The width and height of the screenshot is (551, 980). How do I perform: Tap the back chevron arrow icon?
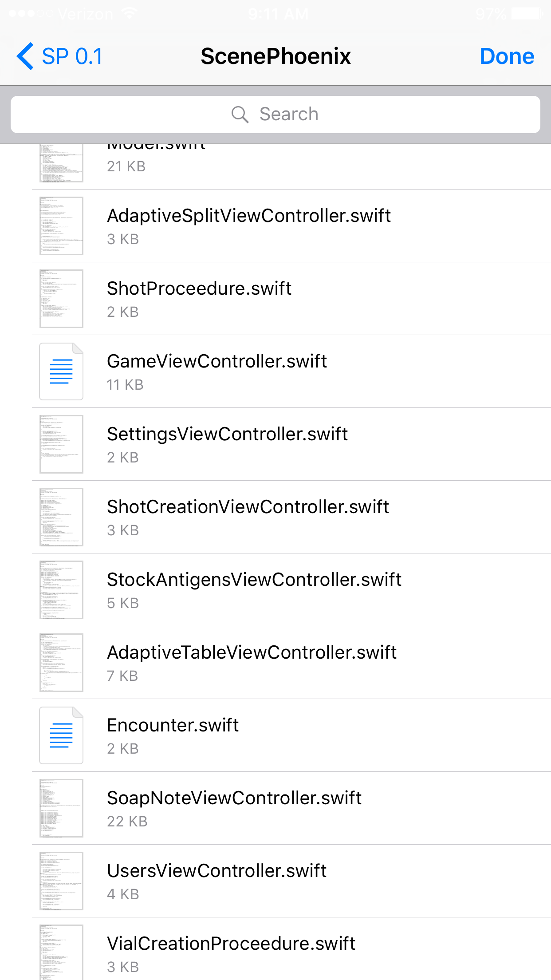(x=25, y=56)
